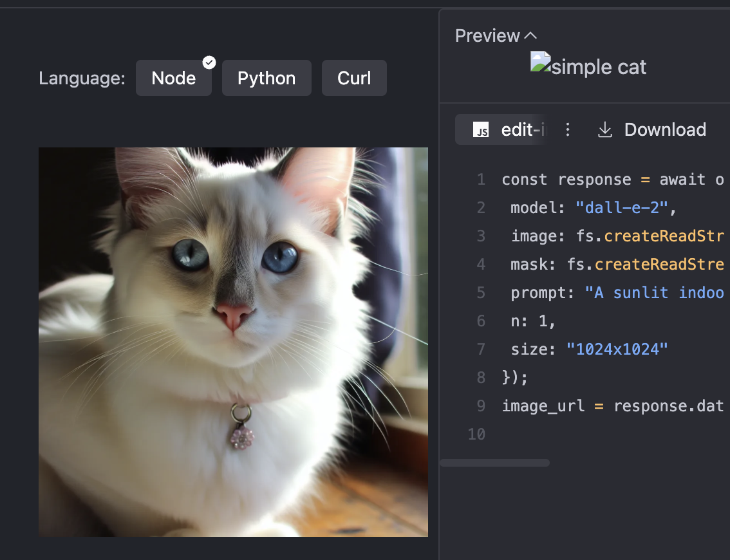730x560 pixels.
Task: Click the horizontal scrollbar under the code
Action: [x=494, y=462]
